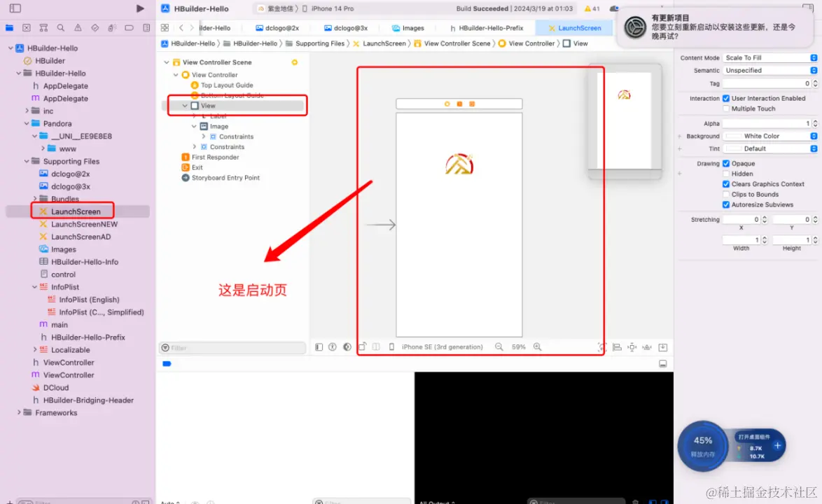
Task: Open Add New Constraints icon
Action: (632, 347)
